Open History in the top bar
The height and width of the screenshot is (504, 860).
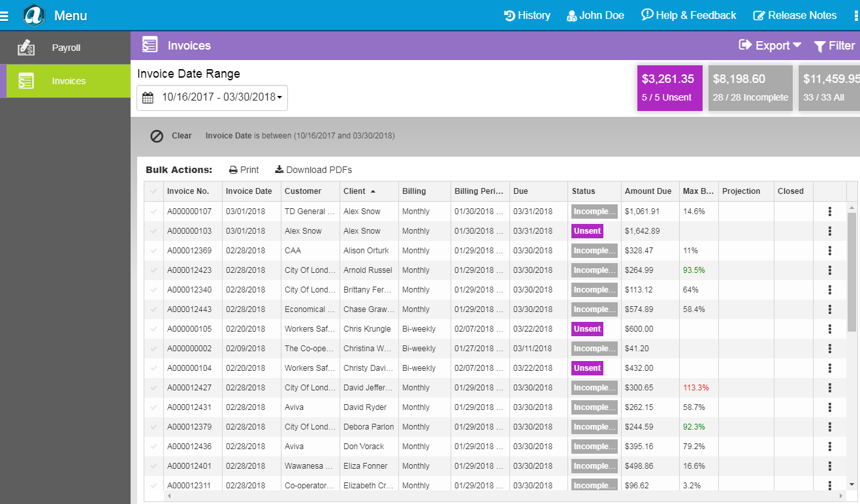click(x=527, y=15)
